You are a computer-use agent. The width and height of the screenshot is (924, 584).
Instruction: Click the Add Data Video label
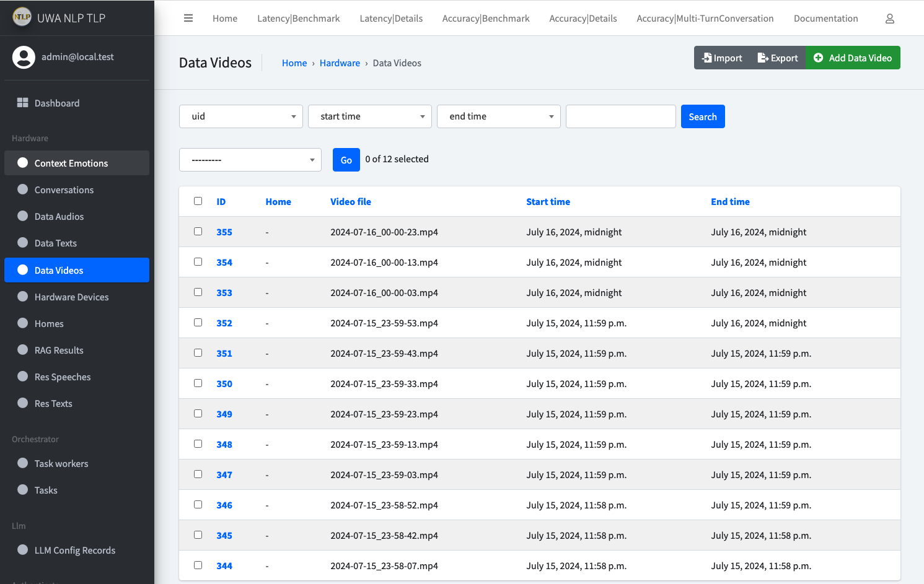point(860,58)
